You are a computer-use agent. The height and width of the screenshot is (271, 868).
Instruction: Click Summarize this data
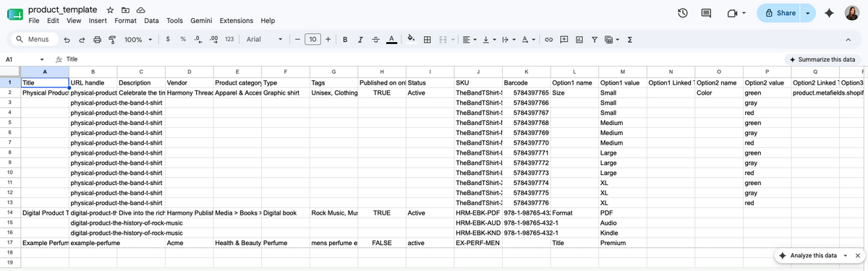pos(822,59)
